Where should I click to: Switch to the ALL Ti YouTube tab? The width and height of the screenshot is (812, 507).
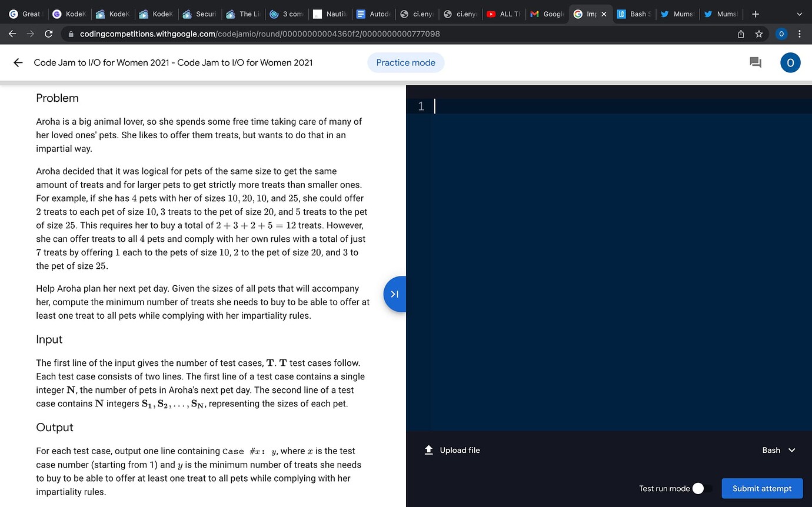[504, 14]
